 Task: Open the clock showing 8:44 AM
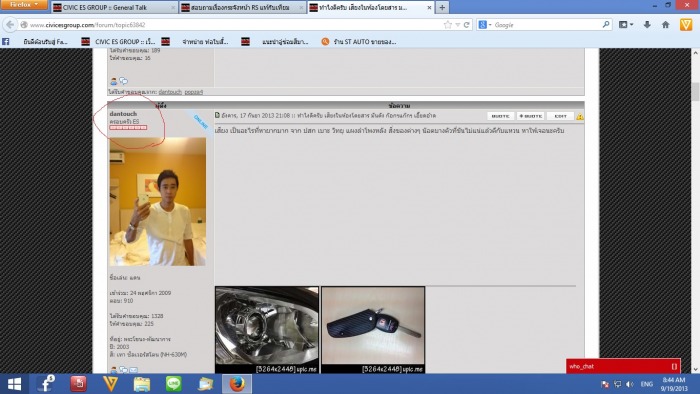tap(674, 384)
